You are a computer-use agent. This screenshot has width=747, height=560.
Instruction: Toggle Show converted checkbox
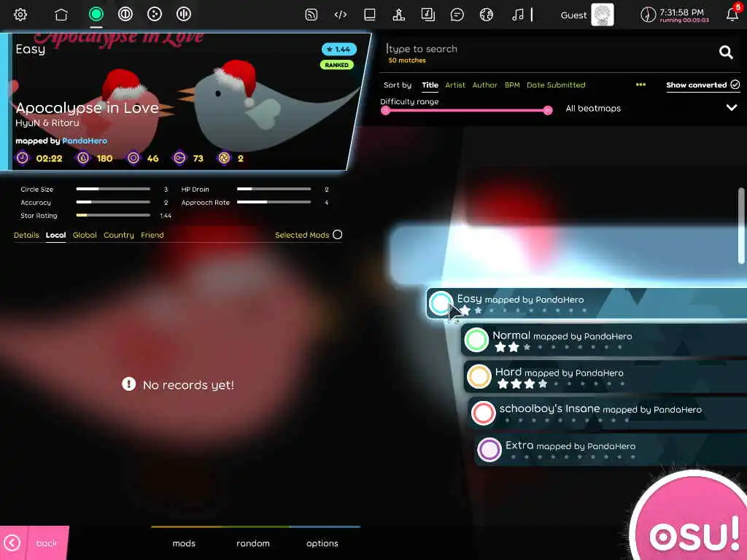[735, 85]
